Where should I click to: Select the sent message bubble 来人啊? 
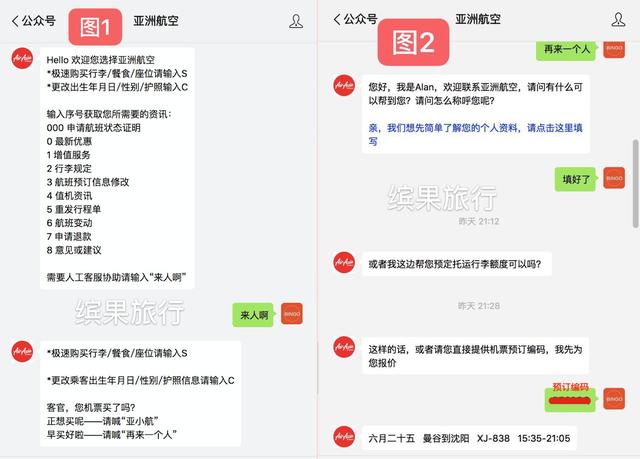(x=254, y=315)
